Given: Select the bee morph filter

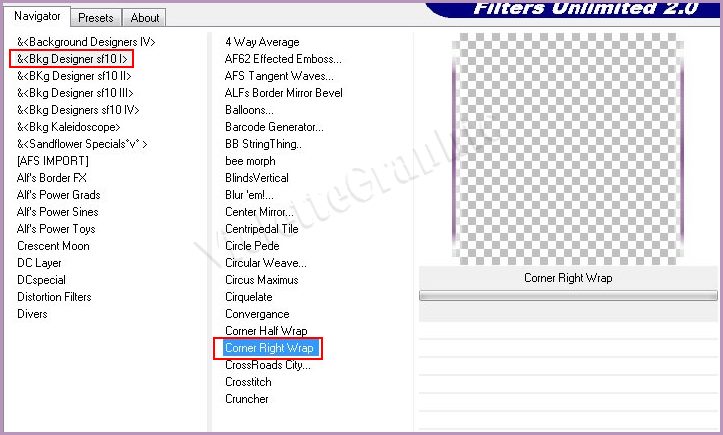Looking at the screenshot, I should click(250, 161).
